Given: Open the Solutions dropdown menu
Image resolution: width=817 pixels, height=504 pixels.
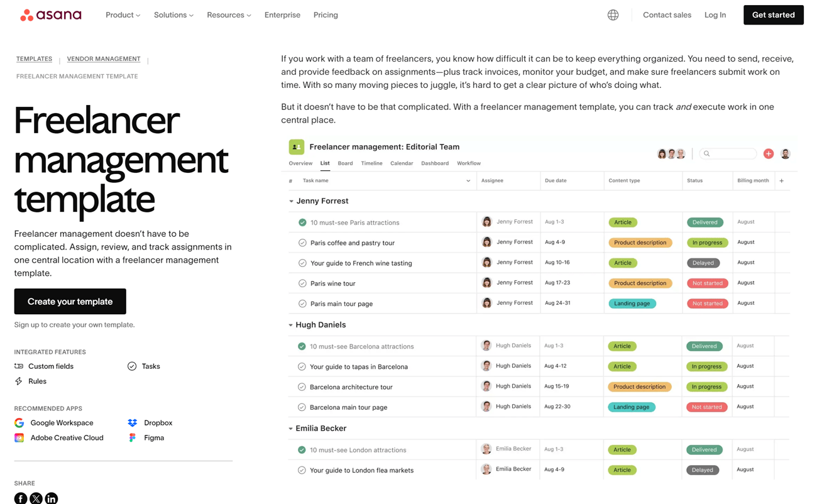Looking at the screenshot, I should tap(174, 15).
